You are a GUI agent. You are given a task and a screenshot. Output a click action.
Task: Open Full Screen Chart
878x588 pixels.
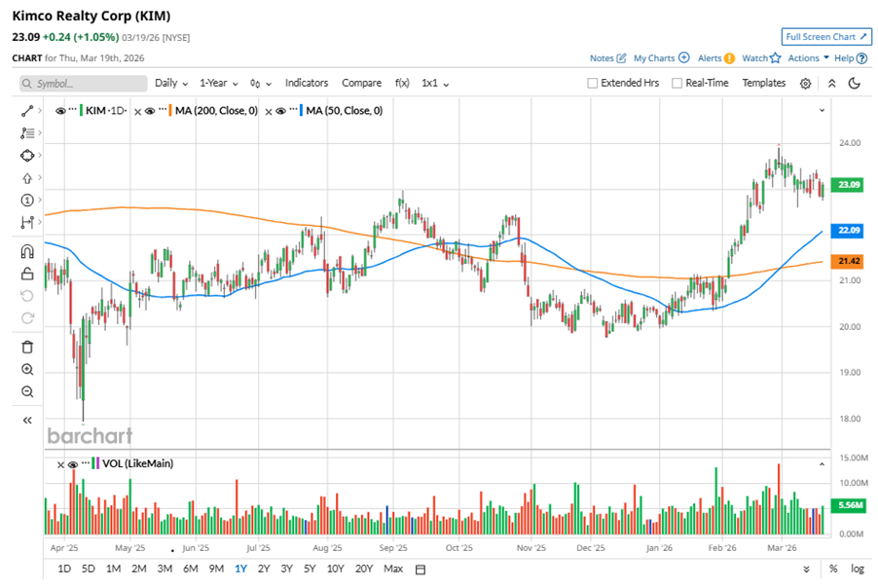[825, 37]
